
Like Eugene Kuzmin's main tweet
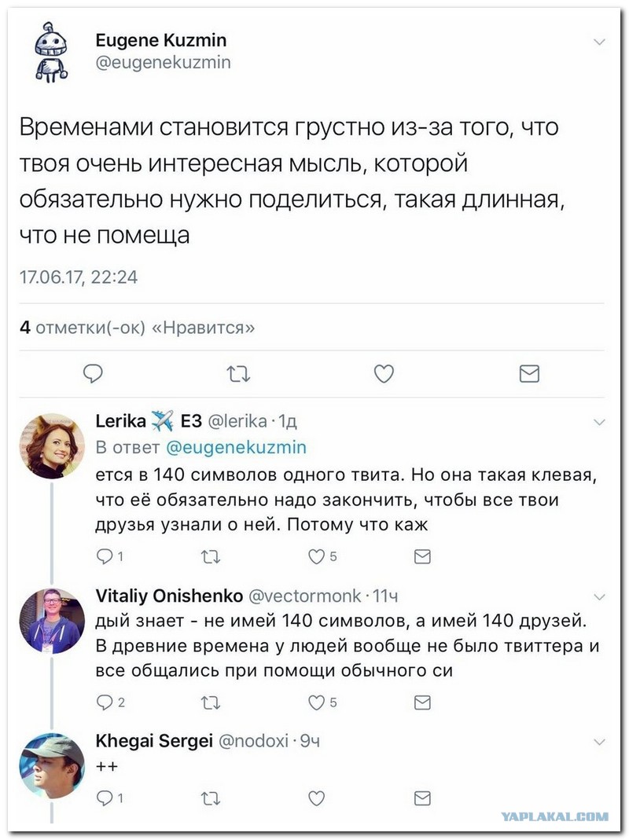point(384,373)
